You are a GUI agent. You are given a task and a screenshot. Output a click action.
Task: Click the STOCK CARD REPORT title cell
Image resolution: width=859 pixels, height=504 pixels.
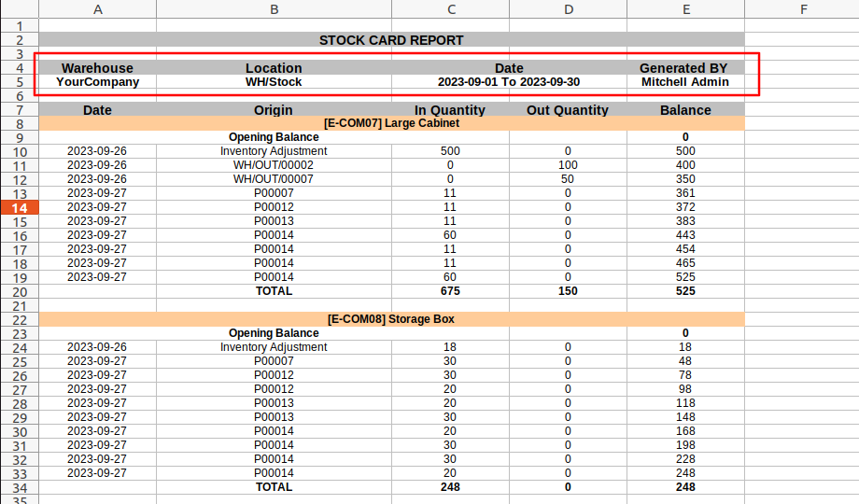tap(392, 40)
